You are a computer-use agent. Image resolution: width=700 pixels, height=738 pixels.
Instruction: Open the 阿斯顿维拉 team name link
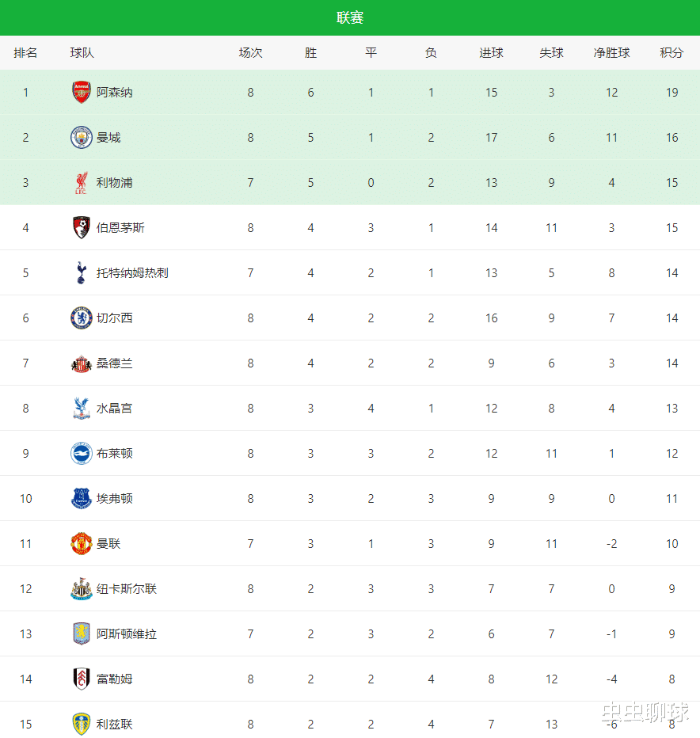(127, 634)
